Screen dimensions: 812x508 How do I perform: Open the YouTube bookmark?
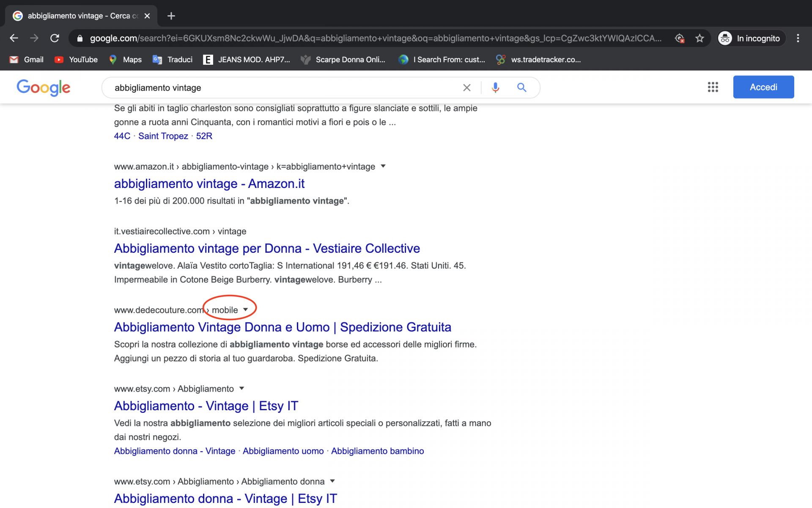coord(77,60)
